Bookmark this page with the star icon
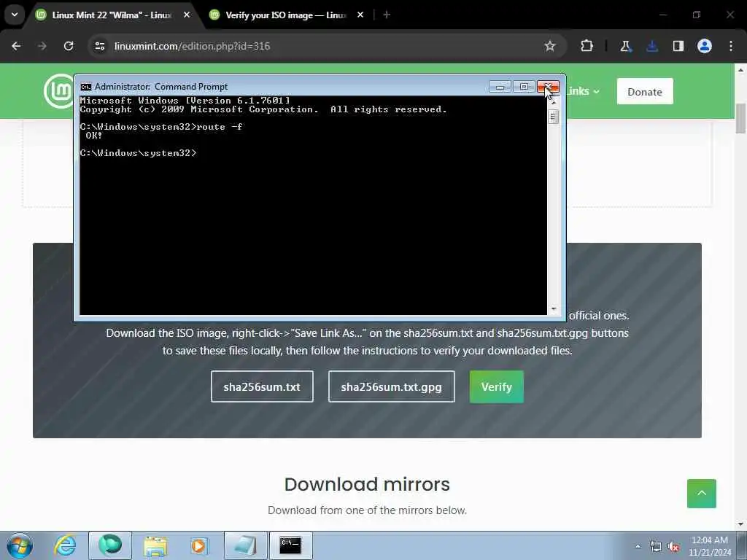Viewport: 747px width, 560px height. pyautogui.click(x=550, y=46)
